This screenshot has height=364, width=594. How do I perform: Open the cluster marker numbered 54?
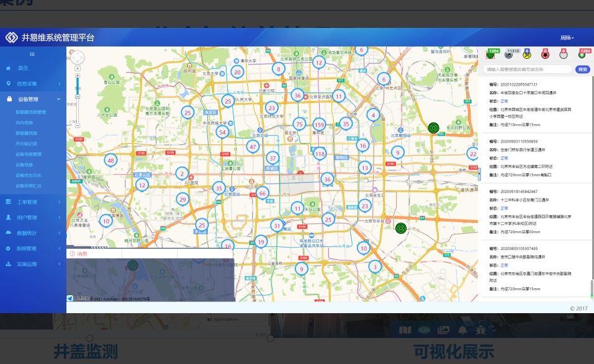coord(222,133)
